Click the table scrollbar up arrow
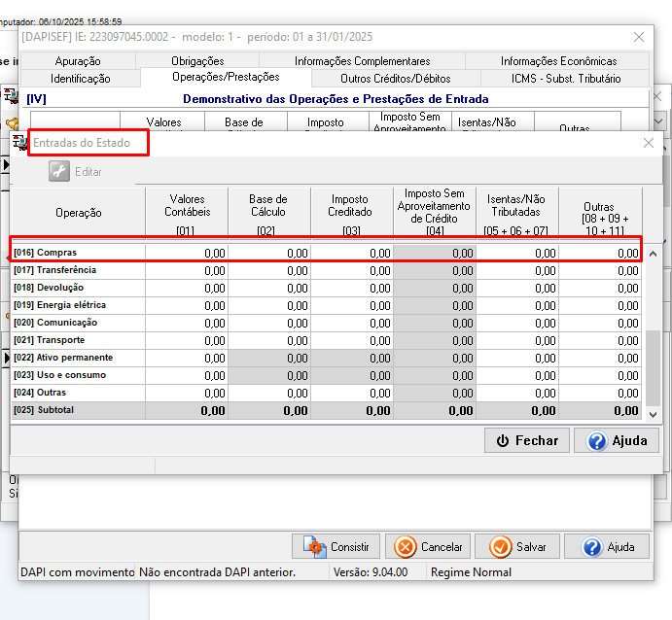 (653, 253)
